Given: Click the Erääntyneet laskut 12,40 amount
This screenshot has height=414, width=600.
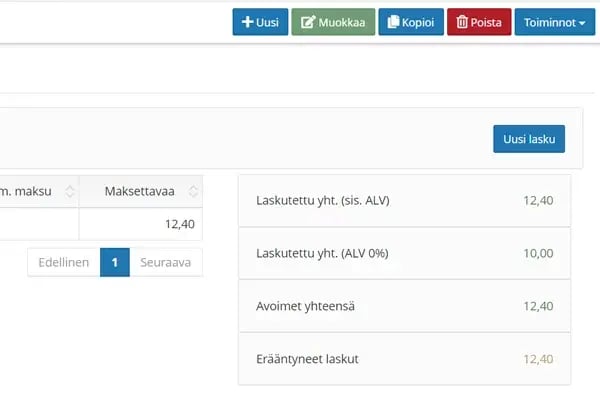Looking at the screenshot, I should [538, 359].
